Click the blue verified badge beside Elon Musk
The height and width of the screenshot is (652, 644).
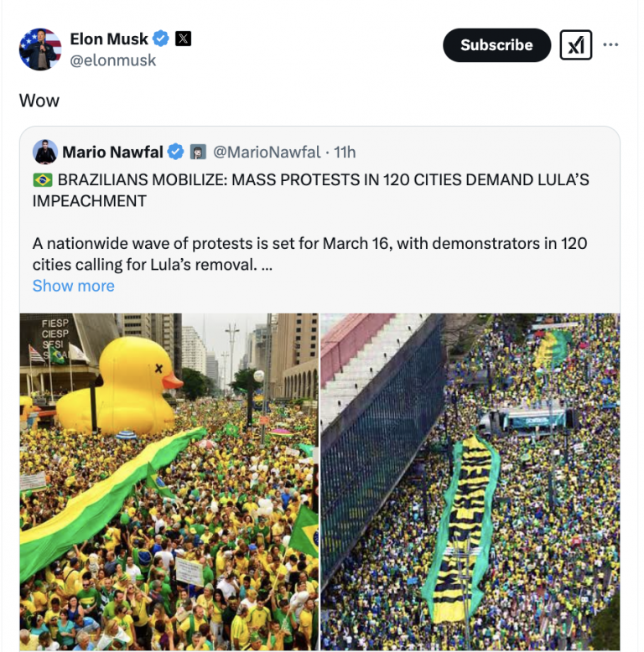(x=161, y=39)
